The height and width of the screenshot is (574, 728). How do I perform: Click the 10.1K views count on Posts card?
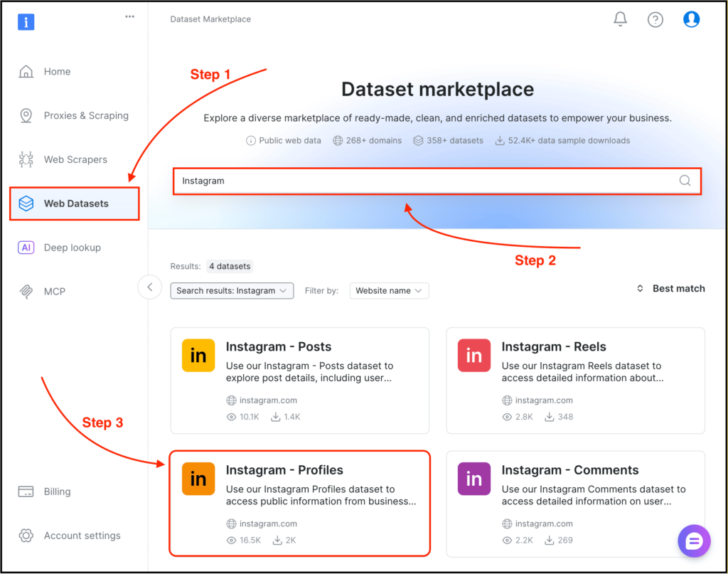pyautogui.click(x=250, y=417)
